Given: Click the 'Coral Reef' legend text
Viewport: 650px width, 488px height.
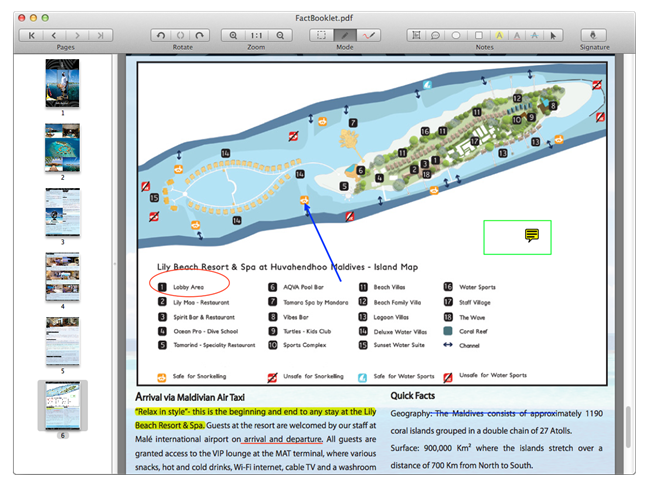Looking at the screenshot, I should [x=473, y=331].
